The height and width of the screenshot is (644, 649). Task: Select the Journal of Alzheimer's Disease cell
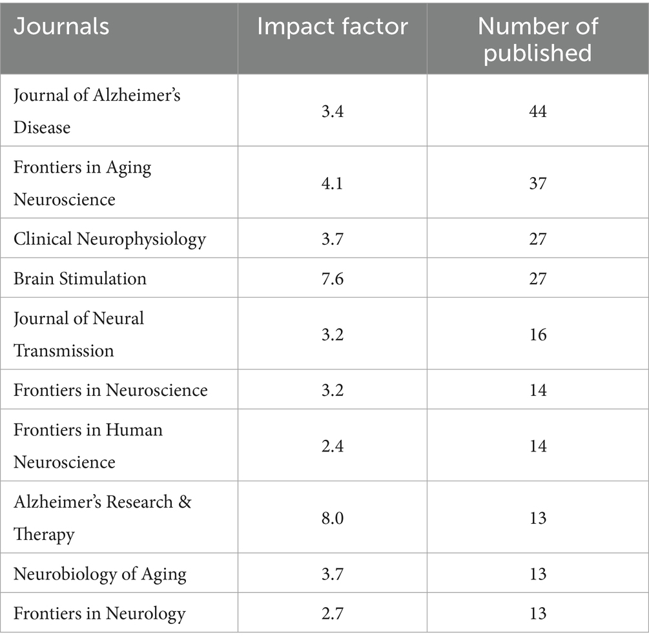[x=97, y=111]
